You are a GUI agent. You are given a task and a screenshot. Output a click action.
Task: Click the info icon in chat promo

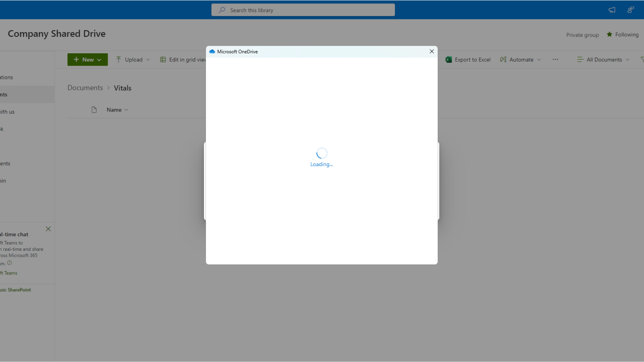(x=9, y=263)
